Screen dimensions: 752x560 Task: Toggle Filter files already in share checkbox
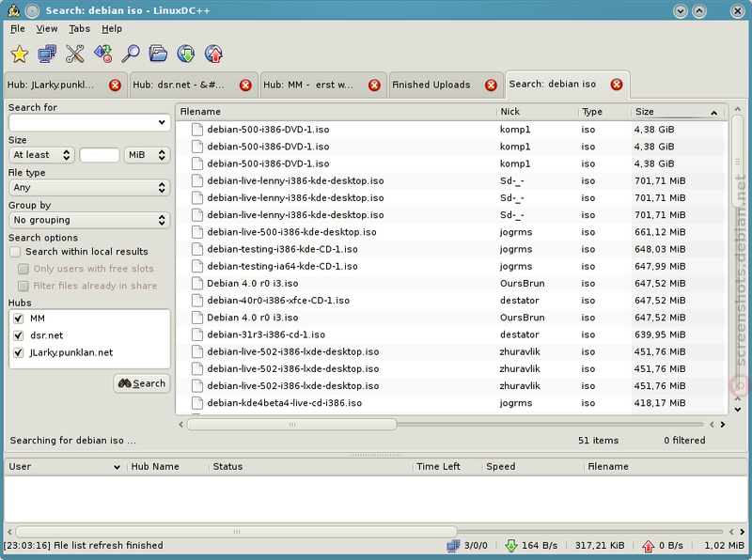23,287
